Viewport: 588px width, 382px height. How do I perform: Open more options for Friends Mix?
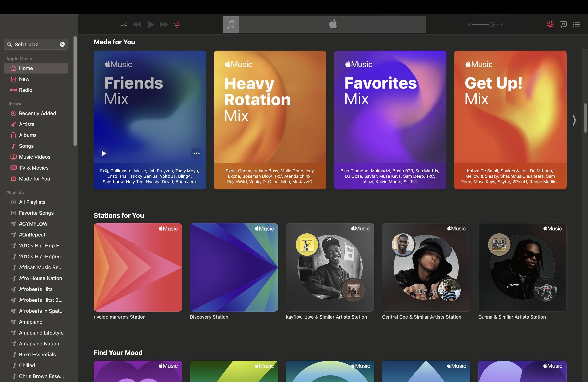(196, 153)
